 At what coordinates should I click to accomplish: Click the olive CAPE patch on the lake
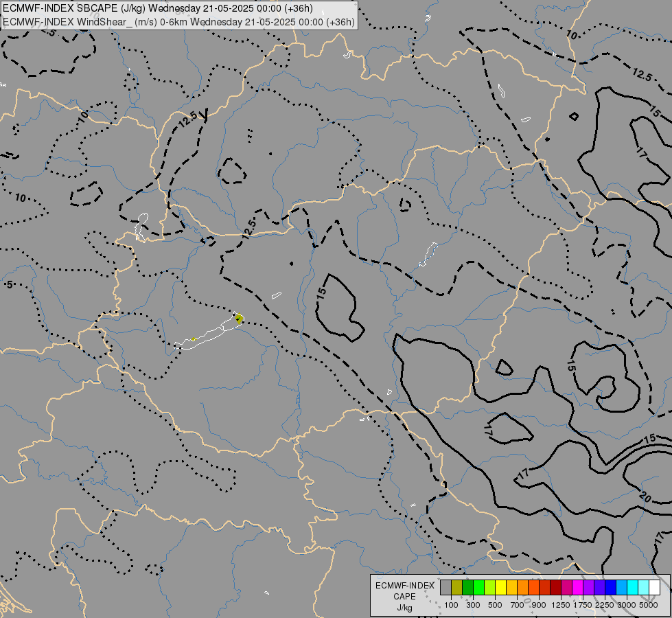pos(239,318)
